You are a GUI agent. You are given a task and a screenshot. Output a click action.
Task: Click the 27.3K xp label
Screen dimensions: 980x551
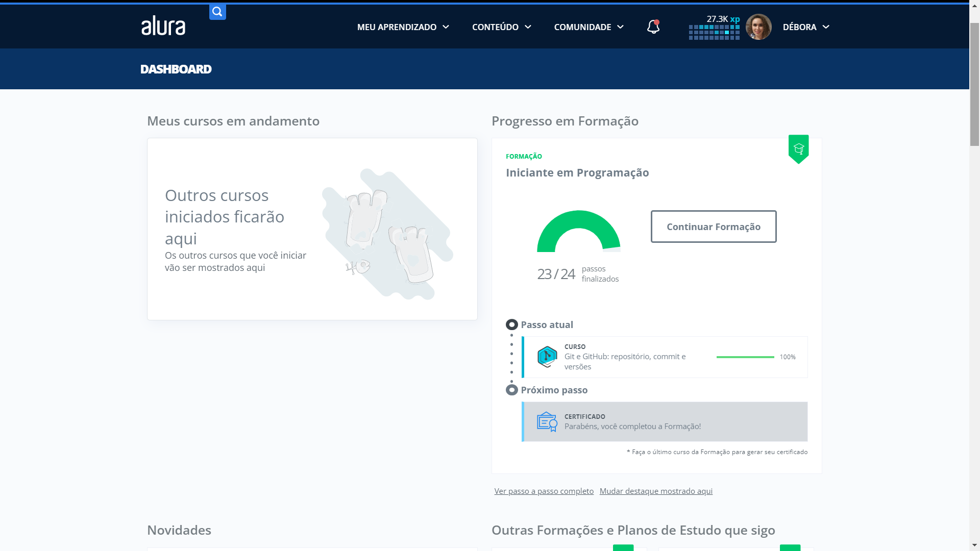pyautogui.click(x=723, y=19)
